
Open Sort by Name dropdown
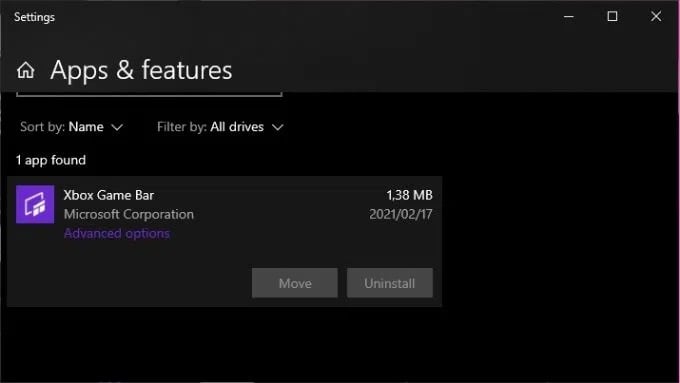tap(72, 127)
